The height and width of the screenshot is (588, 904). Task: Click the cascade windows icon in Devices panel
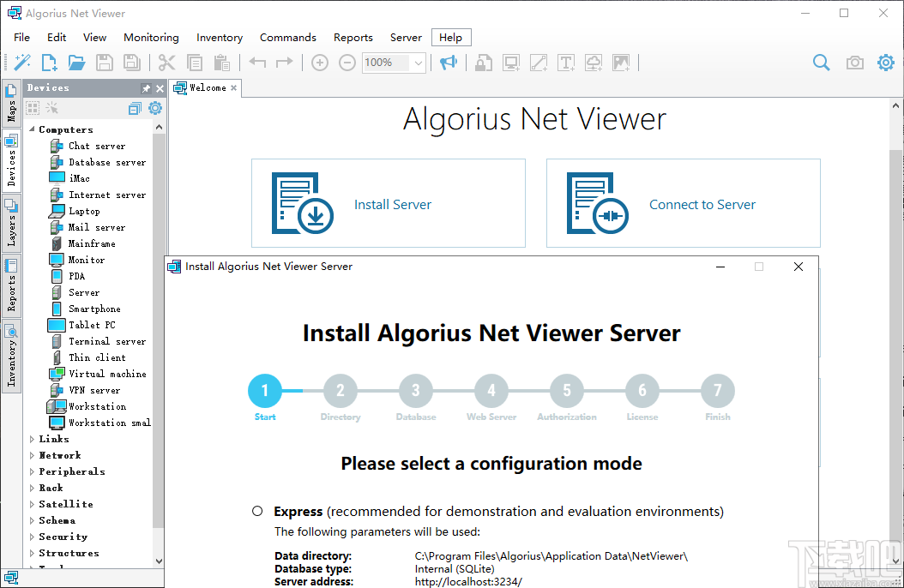[x=135, y=108]
